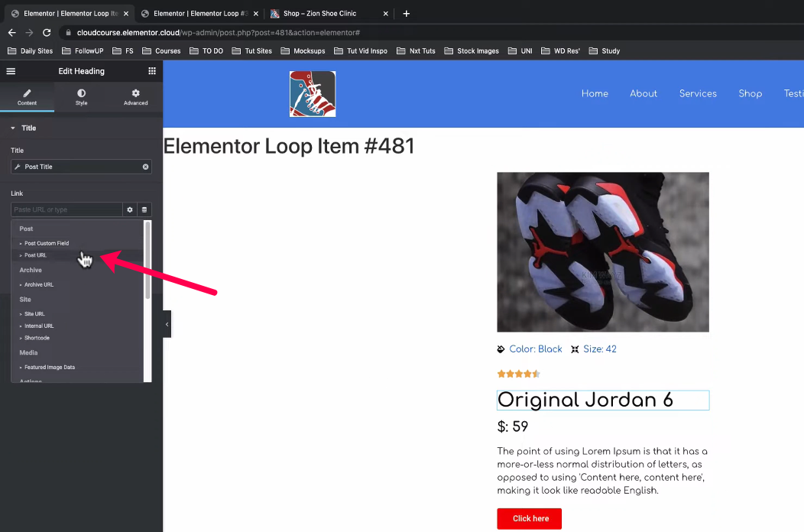Click the dynamic tags list scrollbar
This screenshot has height=532, width=804.
(148, 260)
